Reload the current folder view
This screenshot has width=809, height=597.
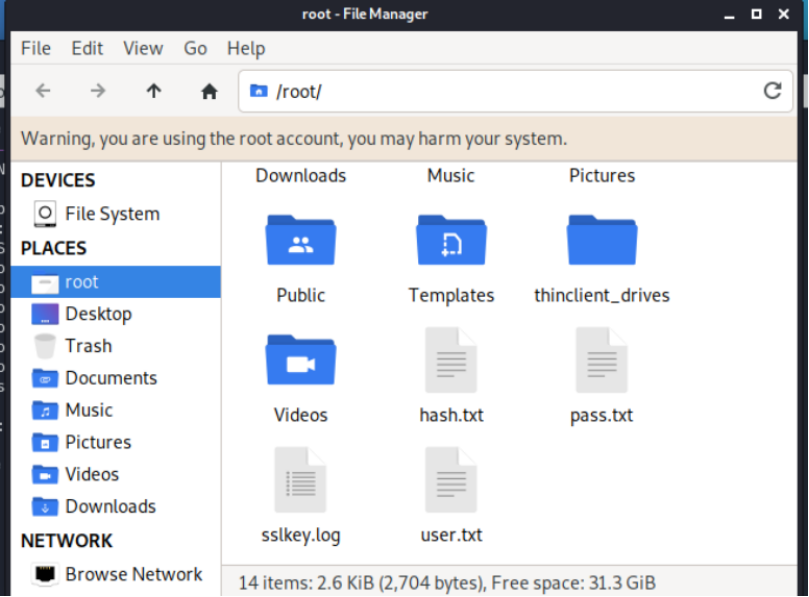772,91
